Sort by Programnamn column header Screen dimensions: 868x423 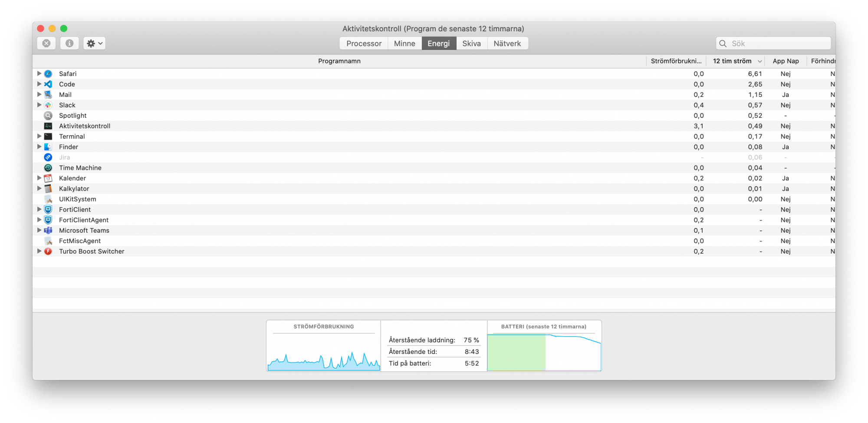[339, 61]
